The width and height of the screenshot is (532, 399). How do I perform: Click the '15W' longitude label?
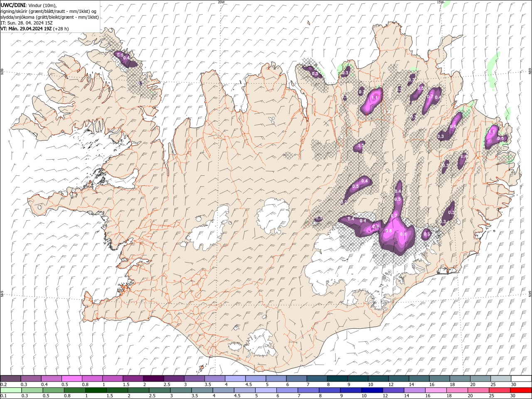(440, 2)
